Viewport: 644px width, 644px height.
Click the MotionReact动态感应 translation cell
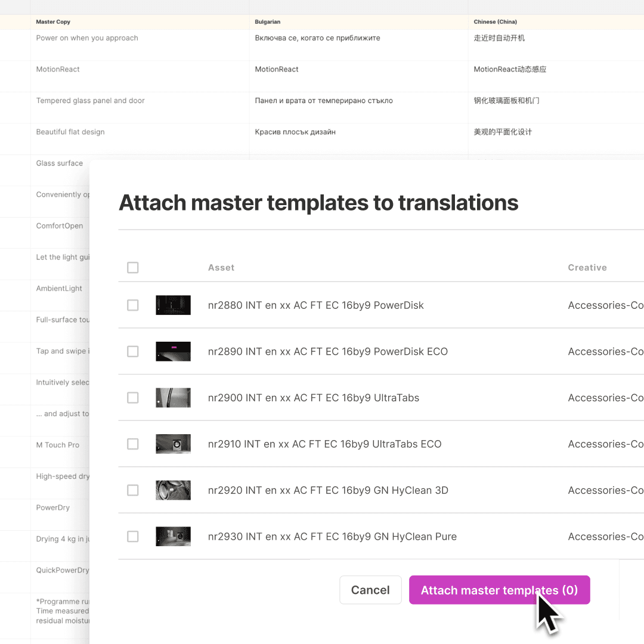510,69
